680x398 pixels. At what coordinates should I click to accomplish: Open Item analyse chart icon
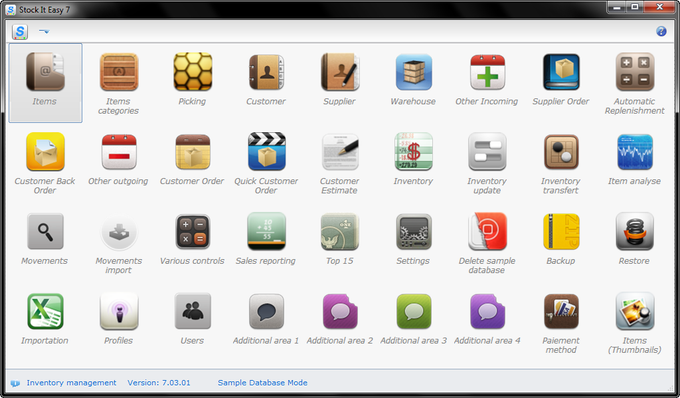[635, 152]
